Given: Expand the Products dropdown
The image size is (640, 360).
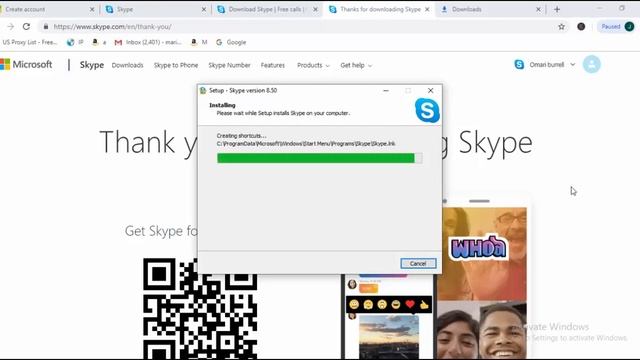Looking at the screenshot, I should pyautogui.click(x=313, y=65).
